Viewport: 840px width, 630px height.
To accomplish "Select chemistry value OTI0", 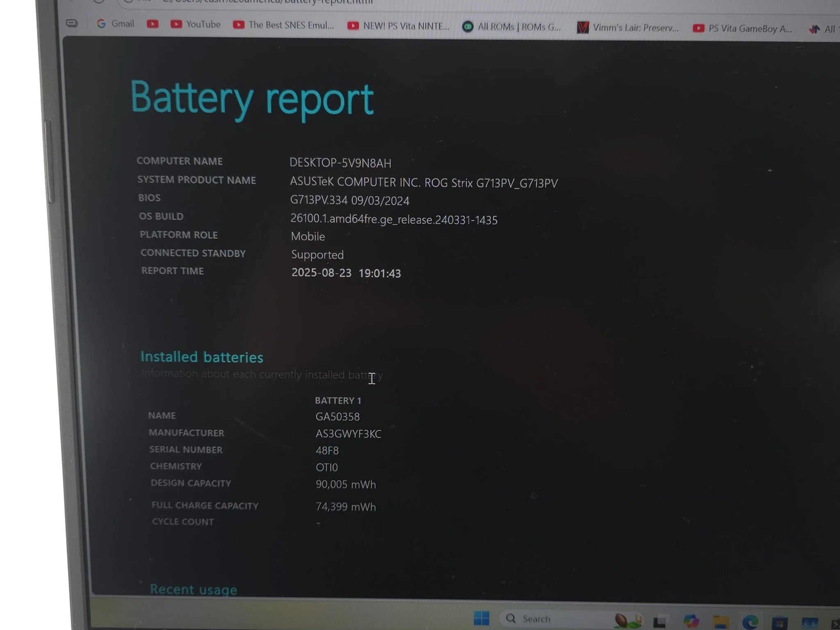I will [326, 468].
